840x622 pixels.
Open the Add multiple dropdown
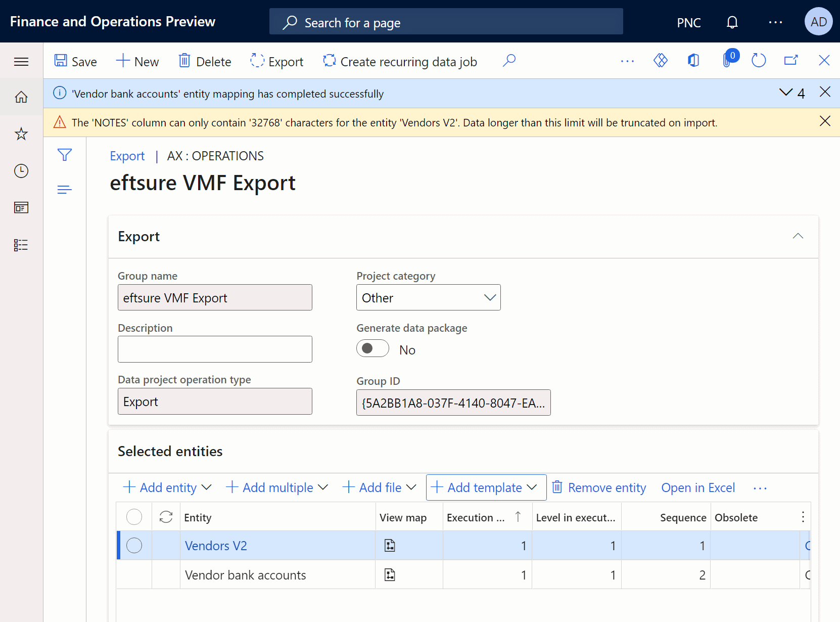(277, 487)
